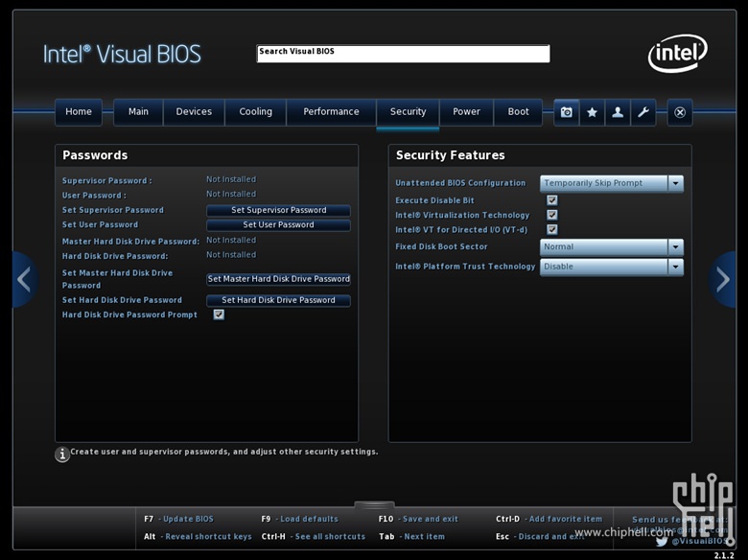
Task: Click Tab Next item shortcut
Action: pyautogui.click(x=411, y=537)
